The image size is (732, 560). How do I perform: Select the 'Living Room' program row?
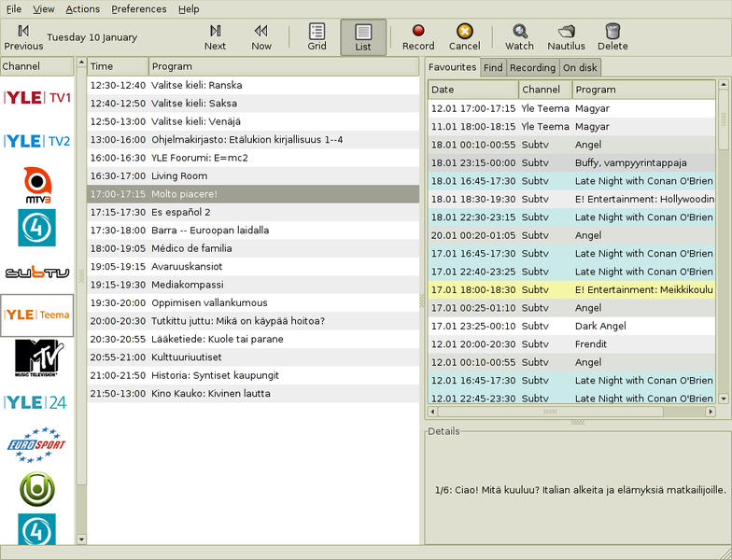pos(253,175)
